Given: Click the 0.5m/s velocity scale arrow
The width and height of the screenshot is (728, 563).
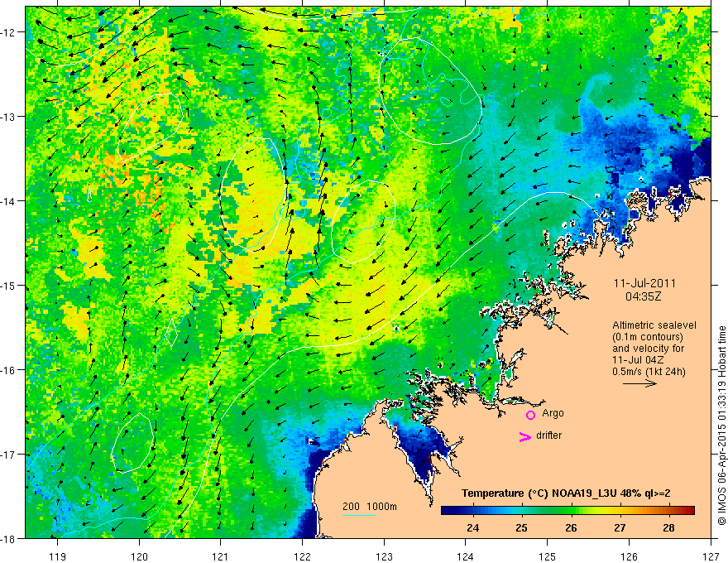Looking at the screenshot, I should click(x=639, y=383).
